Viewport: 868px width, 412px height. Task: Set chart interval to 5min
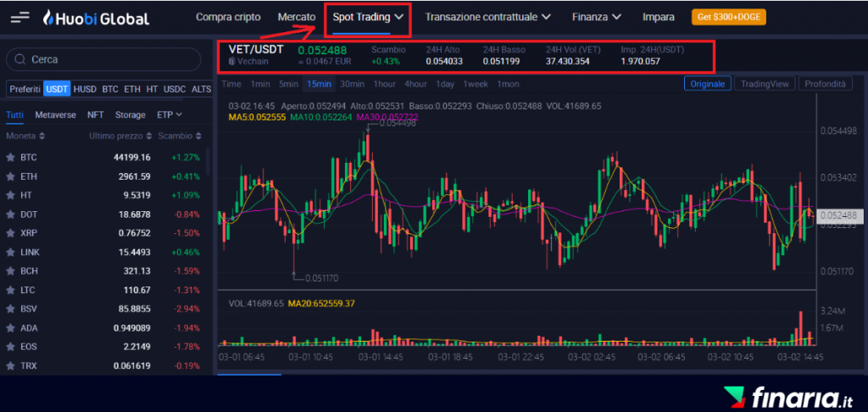coord(288,84)
